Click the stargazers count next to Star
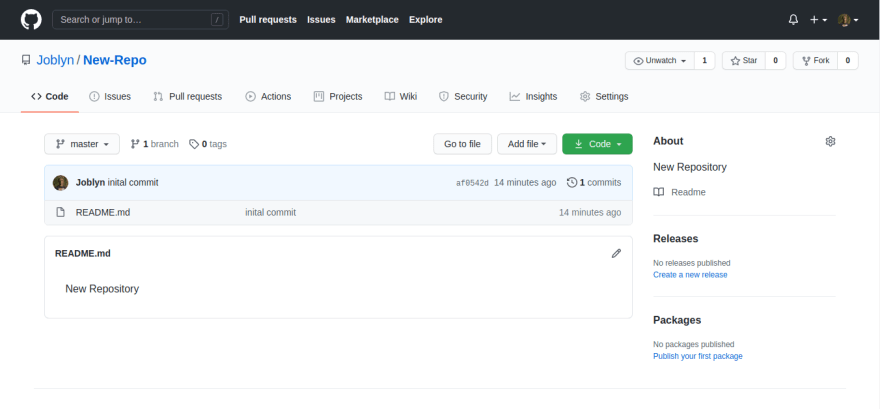880x409 pixels. click(x=776, y=61)
